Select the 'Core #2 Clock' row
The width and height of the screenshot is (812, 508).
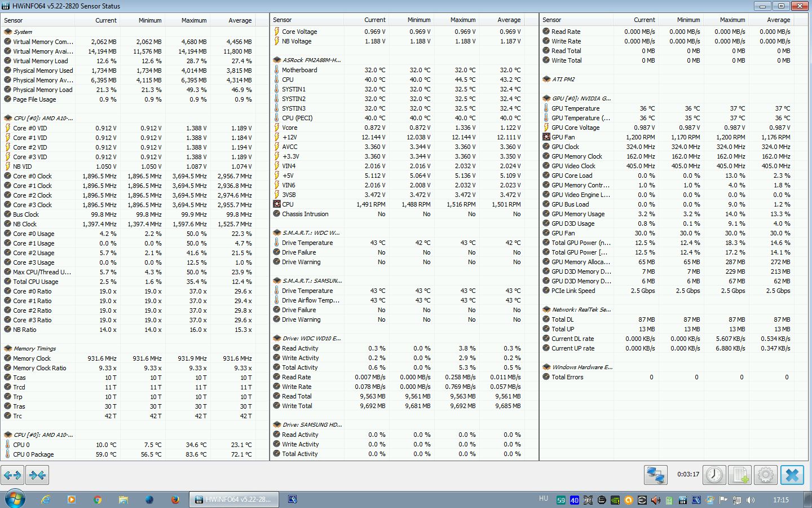135,195
